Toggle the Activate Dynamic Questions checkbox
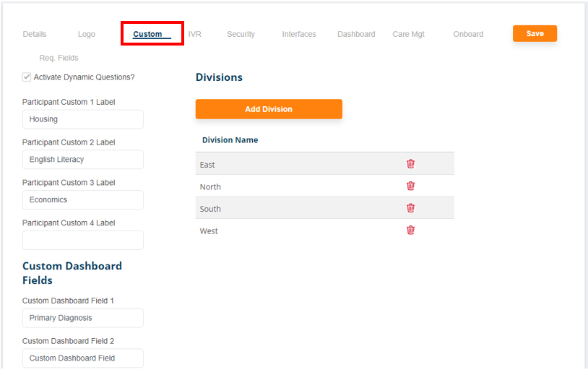 click(x=27, y=77)
